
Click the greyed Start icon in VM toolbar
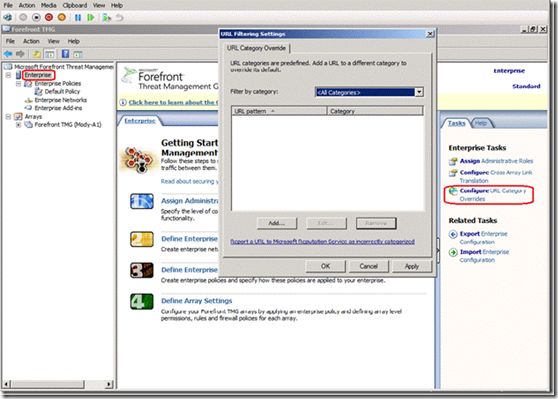coord(23,17)
